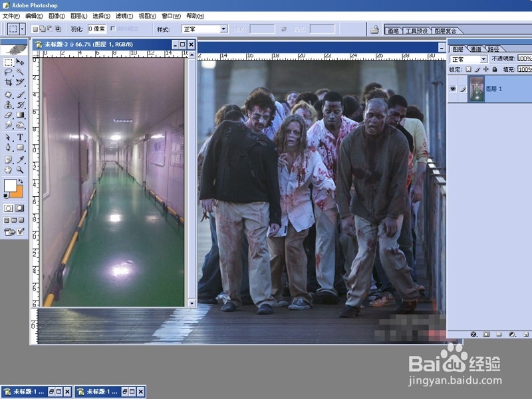Open the 滤镜 Filter menu
This screenshot has width=532, height=399.
tap(124, 16)
